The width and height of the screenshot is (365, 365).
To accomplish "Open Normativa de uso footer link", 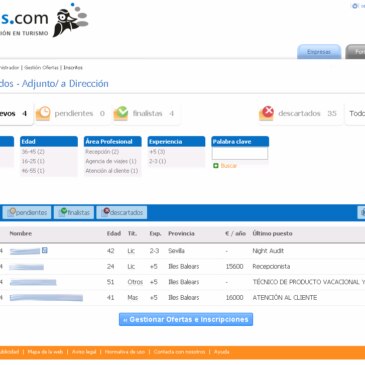I will [125, 352].
